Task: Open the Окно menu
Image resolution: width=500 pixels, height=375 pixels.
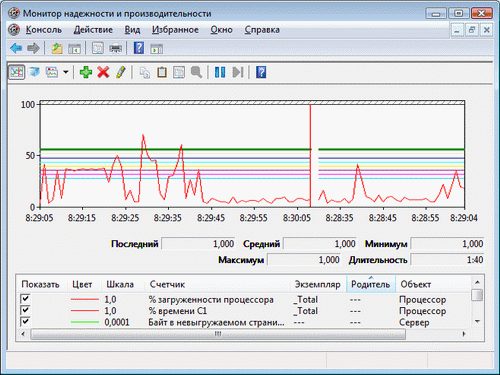Action: [x=221, y=30]
